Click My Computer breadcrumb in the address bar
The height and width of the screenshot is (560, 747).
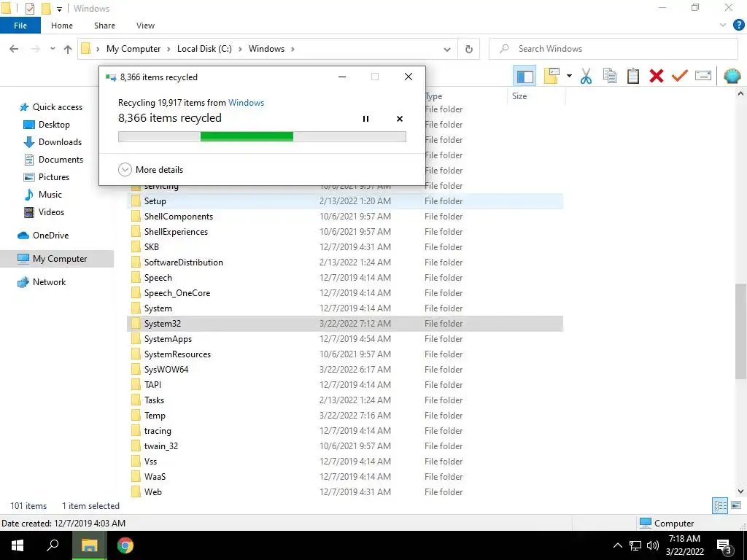pyautogui.click(x=133, y=49)
